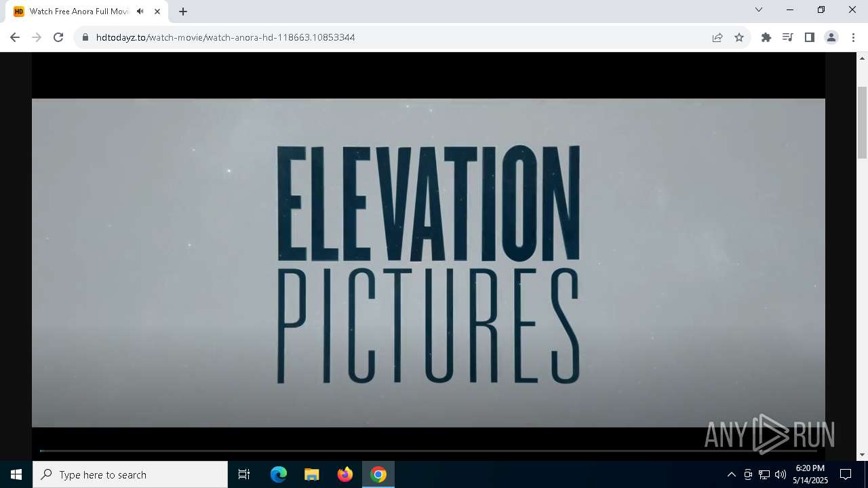The image size is (868, 488).
Task: Launch Microsoft Edge from the taskbar
Action: [x=279, y=474]
